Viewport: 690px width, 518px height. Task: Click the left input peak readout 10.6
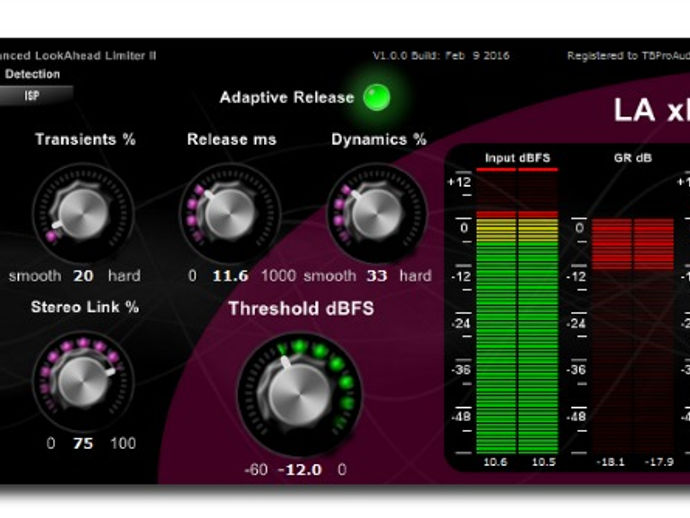point(495,462)
